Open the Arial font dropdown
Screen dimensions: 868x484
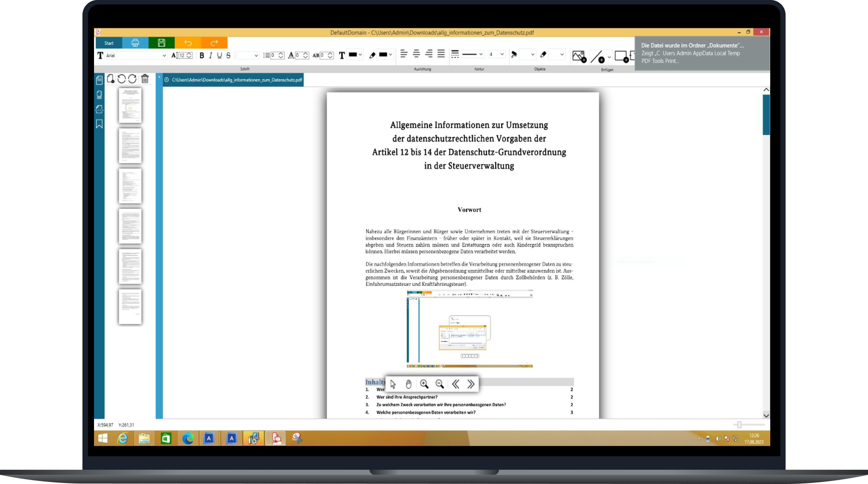164,56
